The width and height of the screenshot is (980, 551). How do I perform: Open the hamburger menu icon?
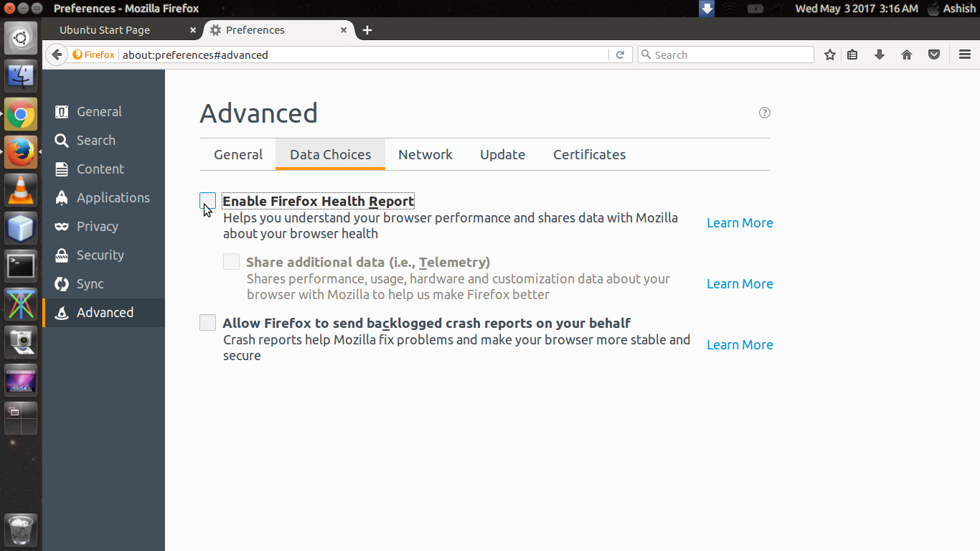pyautogui.click(x=965, y=55)
